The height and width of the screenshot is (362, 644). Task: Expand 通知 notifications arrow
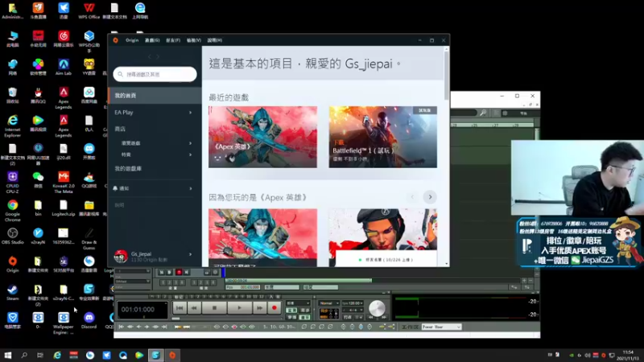click(191, 188)
